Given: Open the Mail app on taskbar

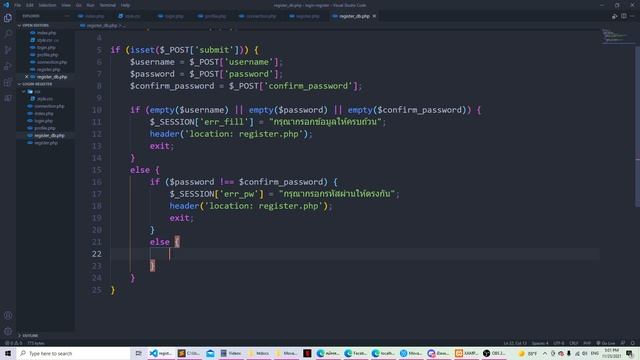Looking at the screenshot, I should coord(210,353).
